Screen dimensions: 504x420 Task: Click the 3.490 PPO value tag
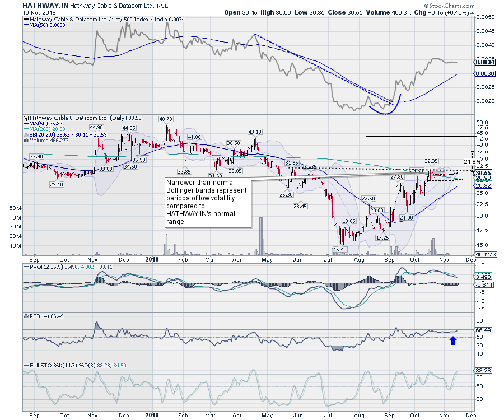click(483, 277)
